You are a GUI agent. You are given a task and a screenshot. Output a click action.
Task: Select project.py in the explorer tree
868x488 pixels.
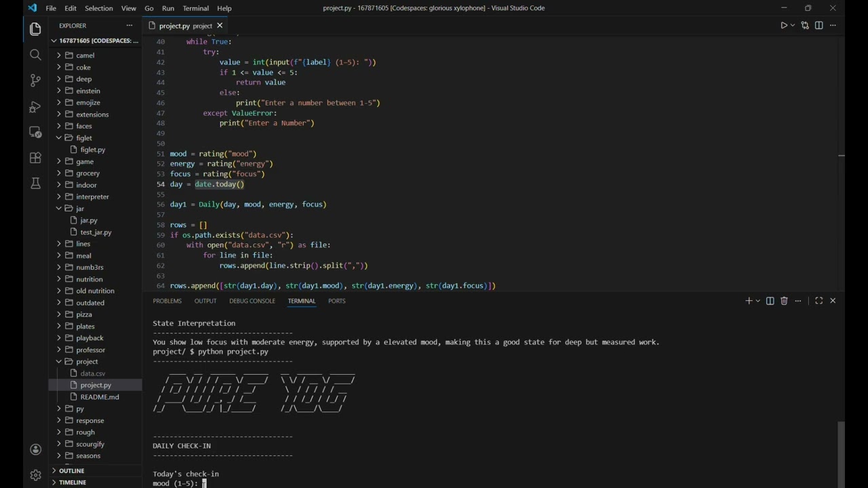96,385
